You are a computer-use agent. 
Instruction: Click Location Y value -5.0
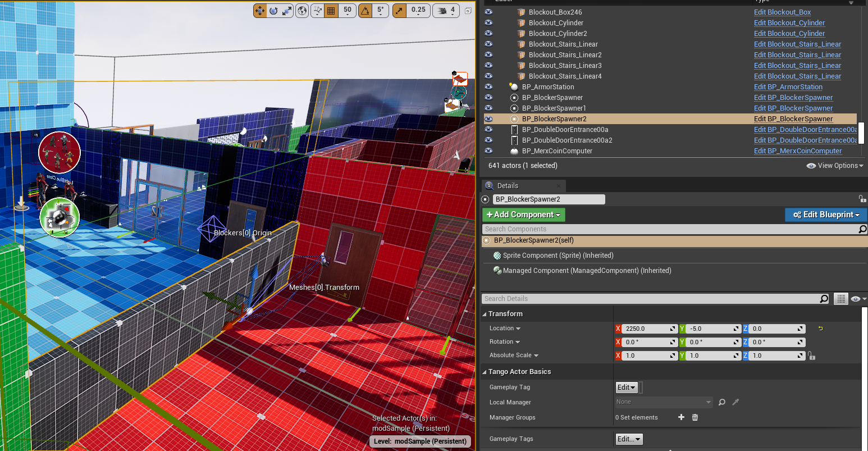[714, 329]
